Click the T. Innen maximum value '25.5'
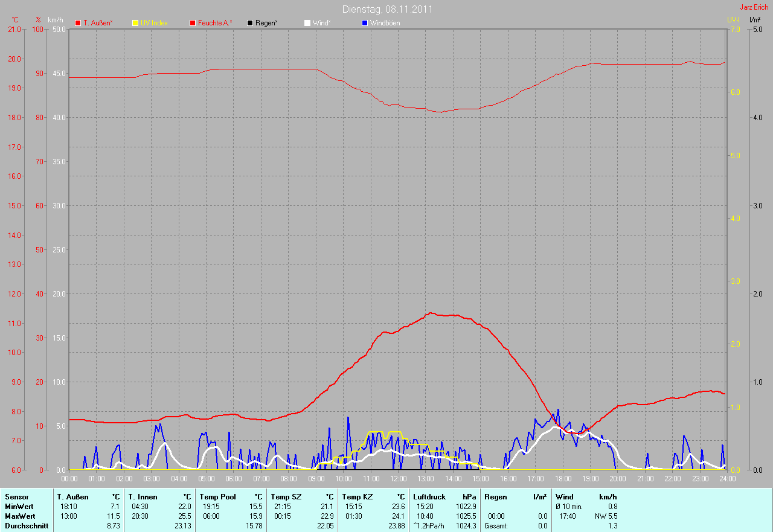This screenshot has height=532, width=773. click(184, 516)
